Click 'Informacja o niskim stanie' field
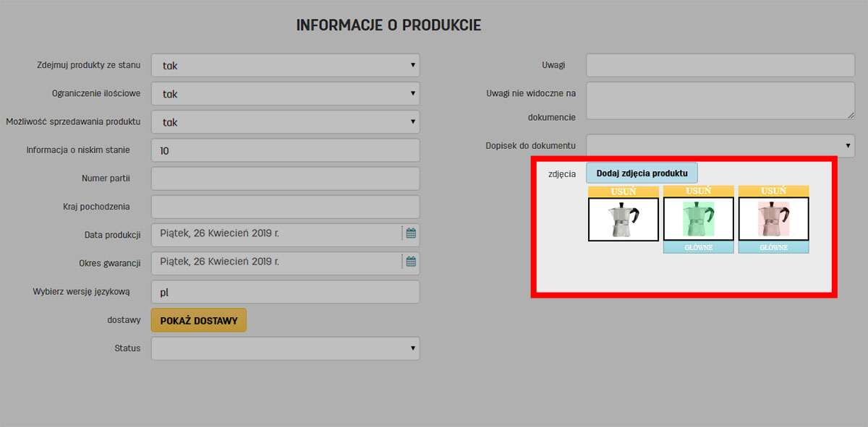868x427 pixels. [285, 150]
